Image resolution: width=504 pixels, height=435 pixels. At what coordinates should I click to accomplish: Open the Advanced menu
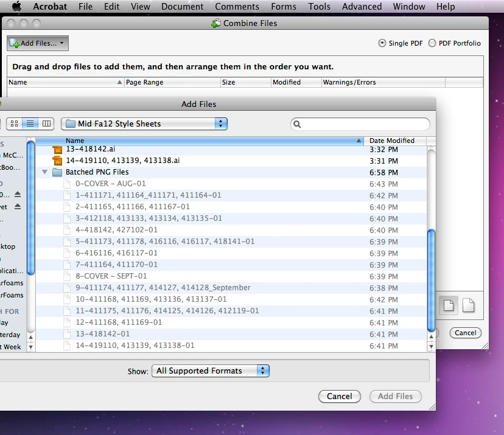(362, 7)
